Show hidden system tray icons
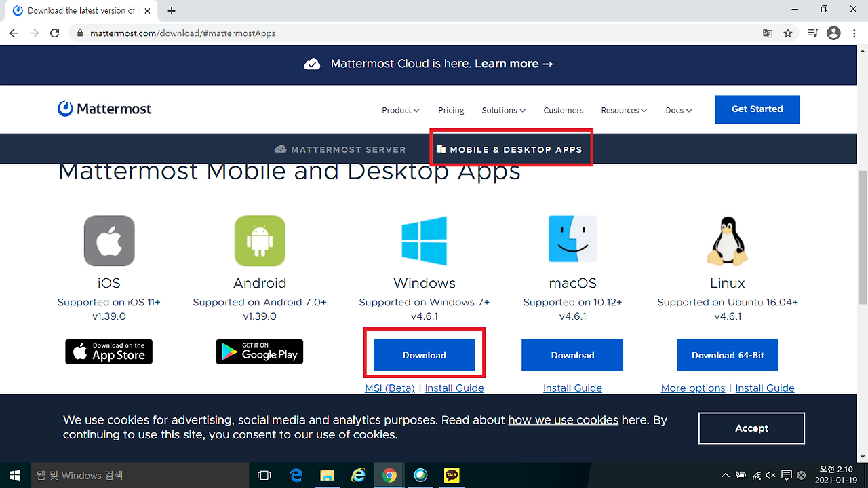Viewport: 868px width, 488px height. pos(725,476)
